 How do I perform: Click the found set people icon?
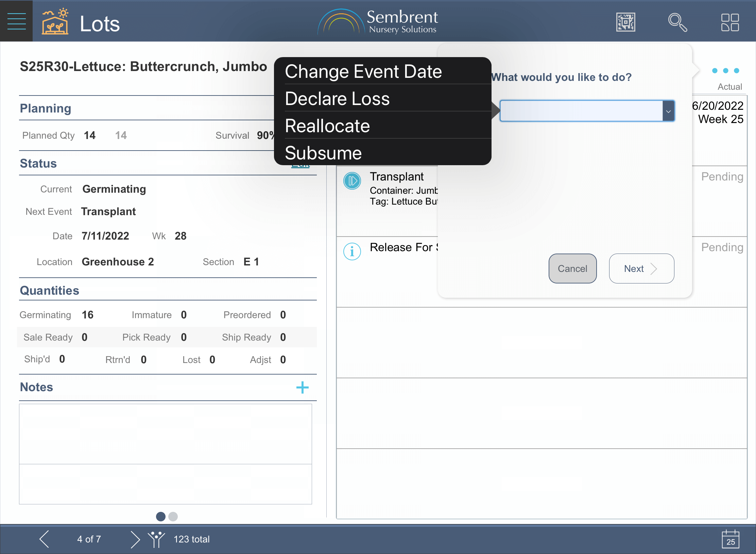tap(156, 539)
